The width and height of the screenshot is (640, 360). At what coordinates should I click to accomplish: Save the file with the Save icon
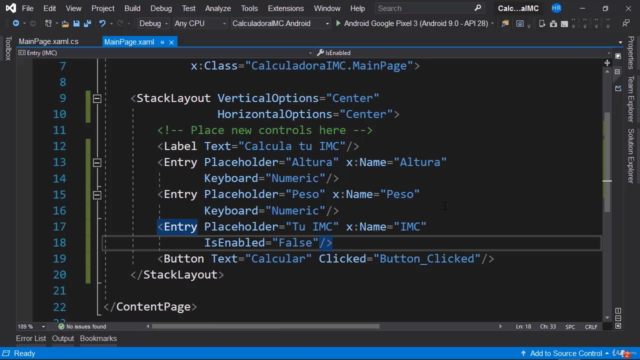(x=76, y=24)
